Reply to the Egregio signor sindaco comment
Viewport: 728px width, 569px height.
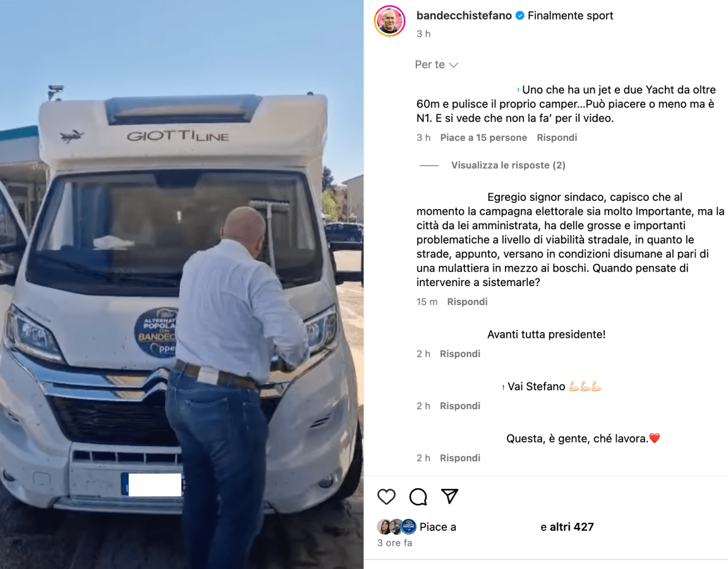467,302
